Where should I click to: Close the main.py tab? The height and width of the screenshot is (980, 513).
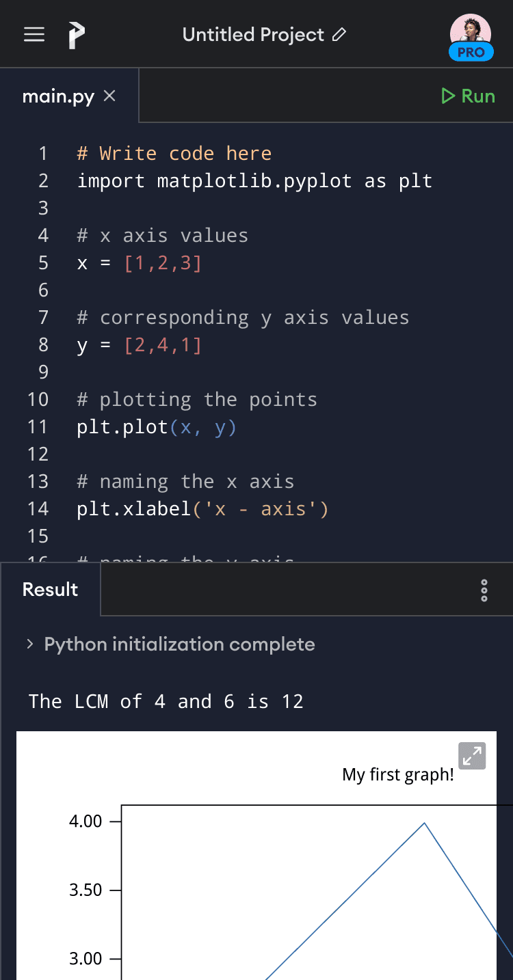[109, 96]
